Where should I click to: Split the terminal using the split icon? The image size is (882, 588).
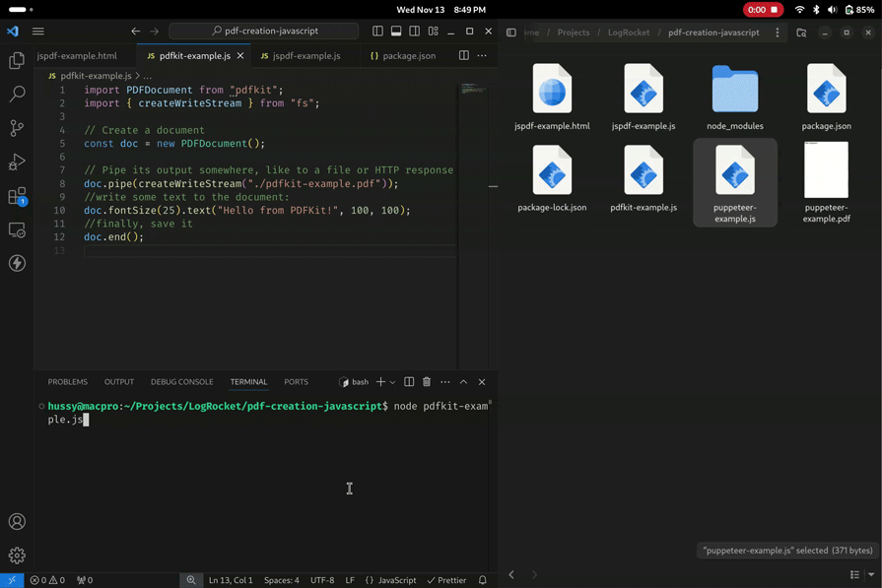(x=407, y=382)
